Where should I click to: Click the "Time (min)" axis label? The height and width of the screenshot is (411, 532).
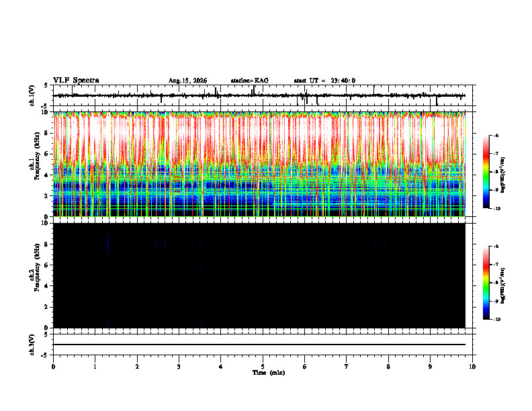(x=269, y=373)
